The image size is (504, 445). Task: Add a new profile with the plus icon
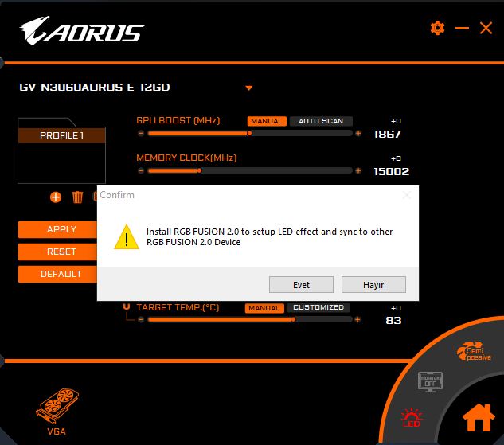click(56, 197)
